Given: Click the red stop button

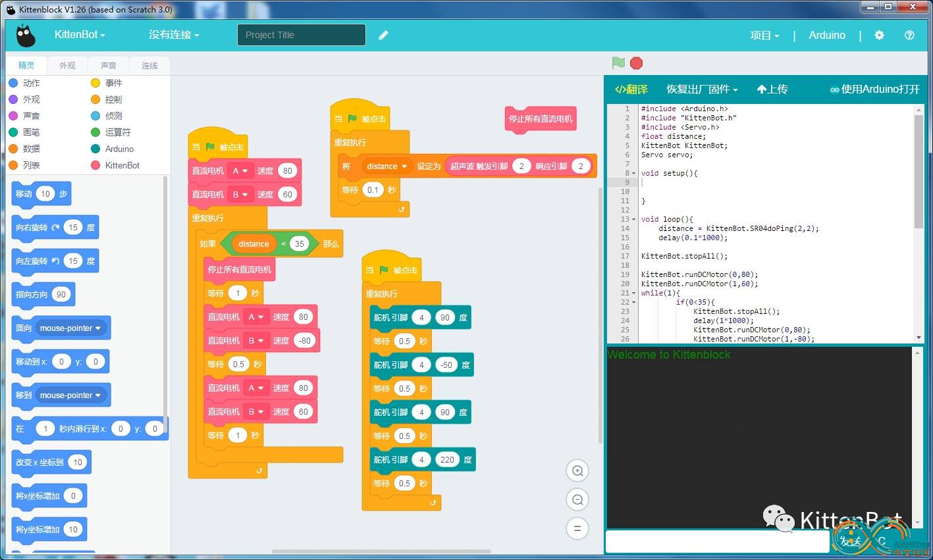Looking at the screenshot, I should coord(636,63).
